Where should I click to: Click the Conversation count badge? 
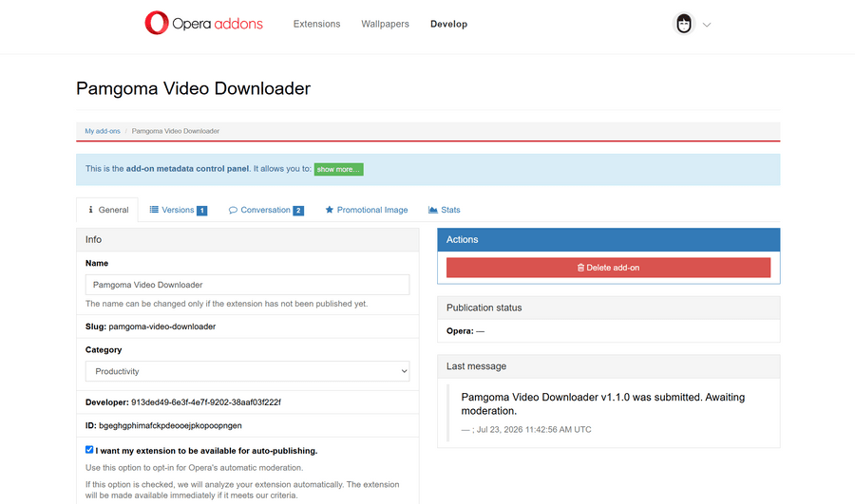click(x=298, y=211)
